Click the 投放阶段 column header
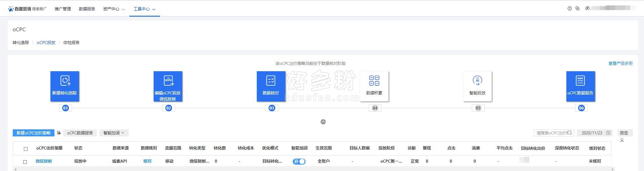This screenshot has width=644, height=171. pos(387,148)
